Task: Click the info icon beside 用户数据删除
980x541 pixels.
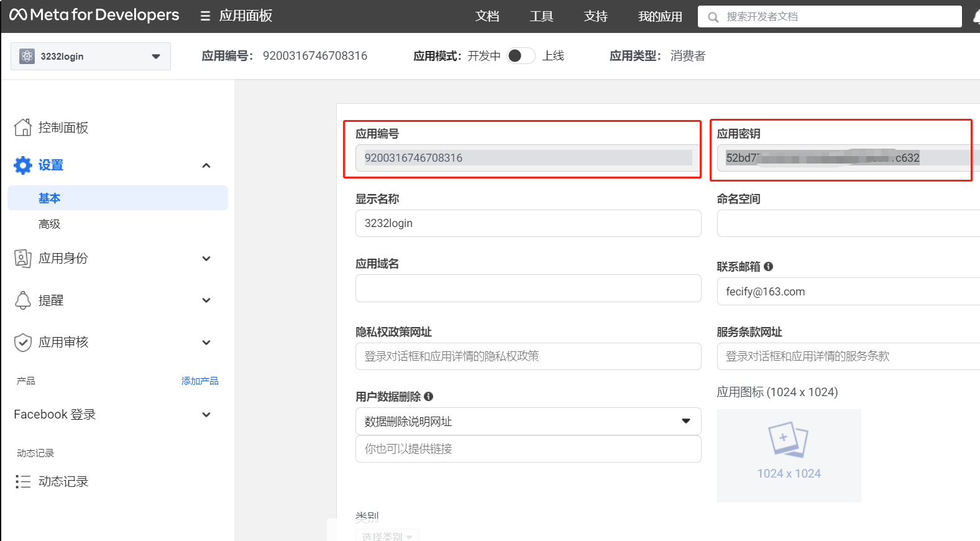Action: pyautogui.click(x=429, y=396)
